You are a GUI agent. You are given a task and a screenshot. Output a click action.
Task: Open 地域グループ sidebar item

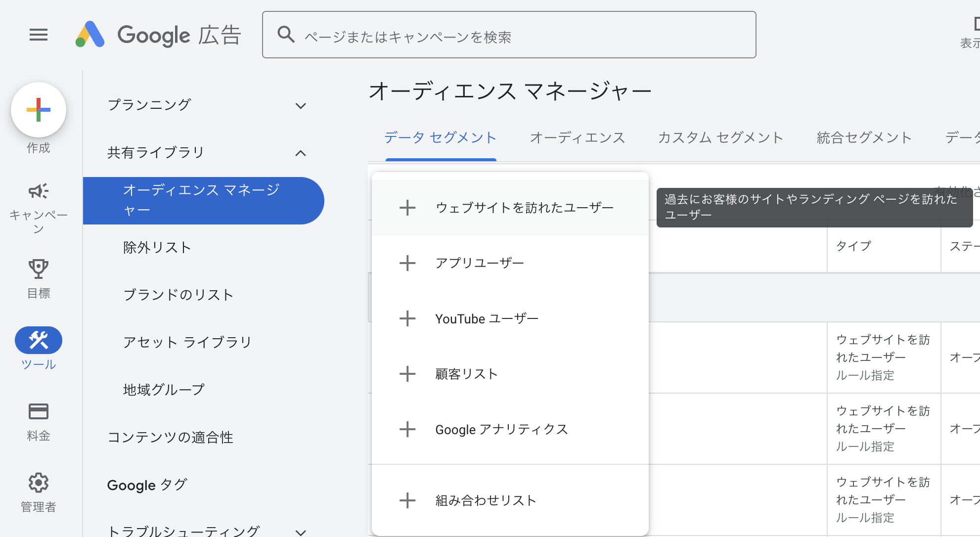[x=164, y=390]
